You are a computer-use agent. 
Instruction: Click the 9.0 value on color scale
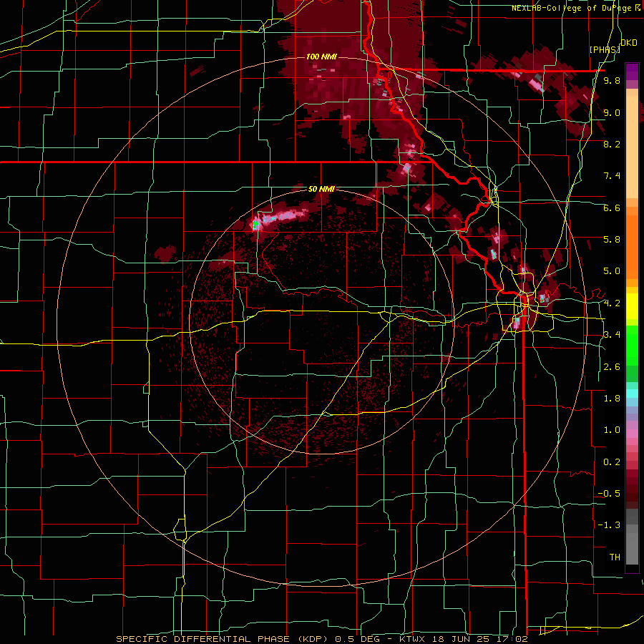tap(612, 112)
